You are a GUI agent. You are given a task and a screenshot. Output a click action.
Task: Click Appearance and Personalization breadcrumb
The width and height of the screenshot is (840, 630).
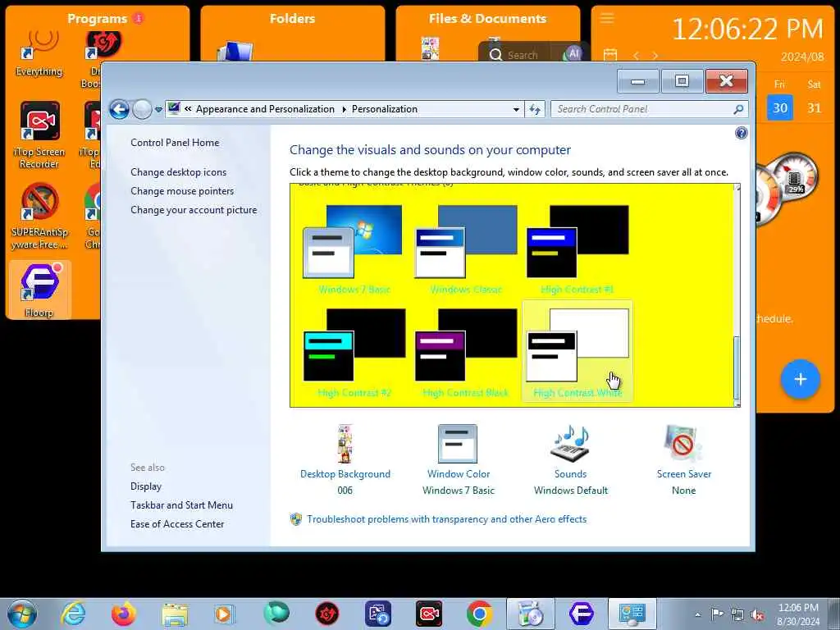[x=265, y=109]
